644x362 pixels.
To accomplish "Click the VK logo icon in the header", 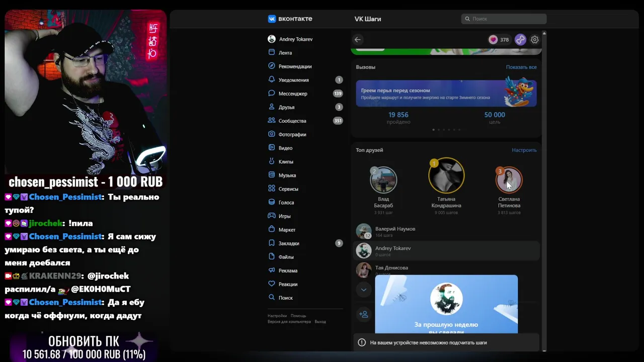I will pos(272,19).
